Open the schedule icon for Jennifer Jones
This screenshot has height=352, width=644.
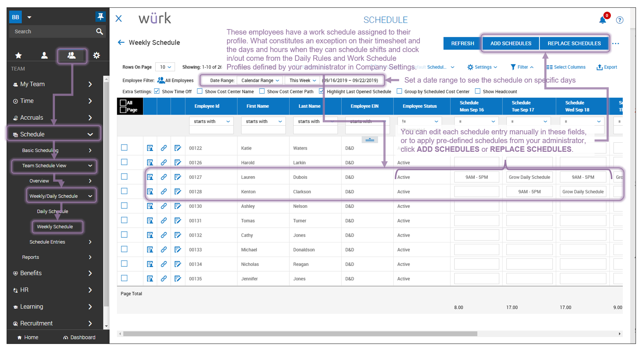click(150, 279)
